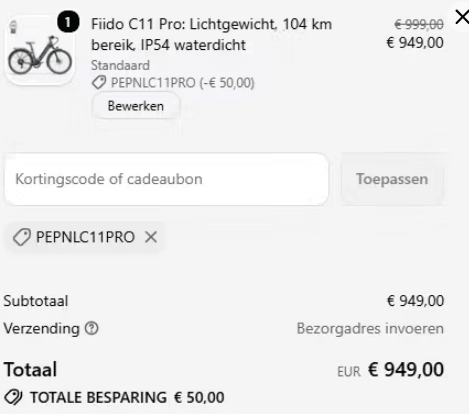Click the struck-through € 999,00 price
The image size is (469, 414).
(419, 24)
